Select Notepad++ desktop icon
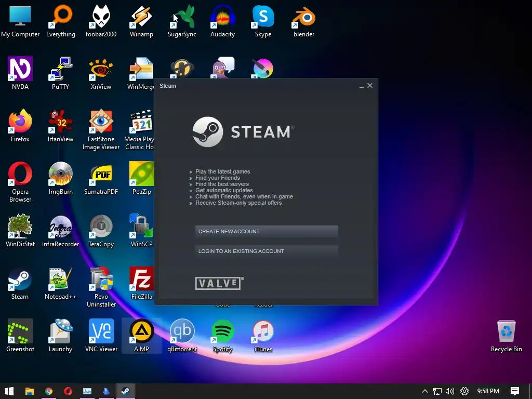Screen dimensions: 532x399 pos(61,284)
